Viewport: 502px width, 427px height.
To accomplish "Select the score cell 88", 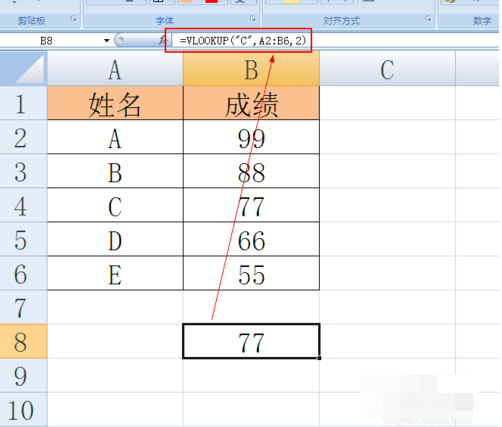I will click(251, 171).
